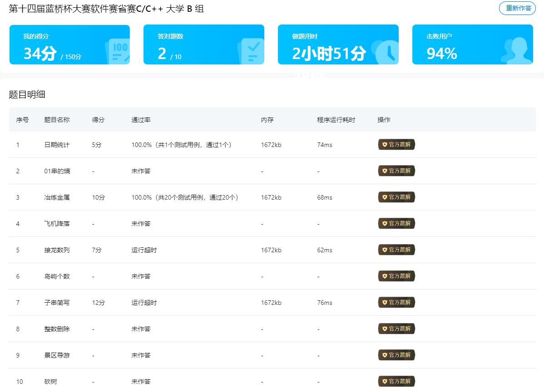Open 官方题解 for 景区导游
Image resolution: width=544 pixels, height=392 pixels.
click(396, 355)
